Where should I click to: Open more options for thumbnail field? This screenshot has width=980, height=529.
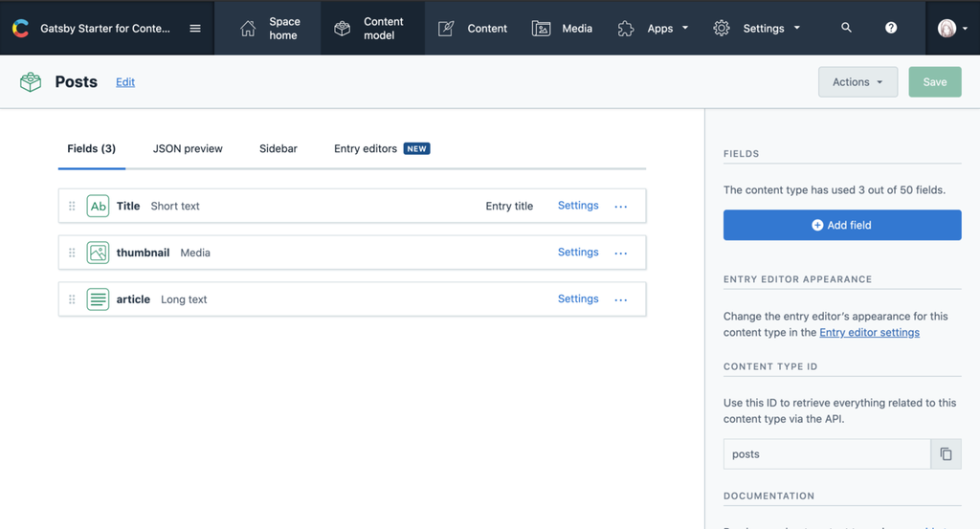click(x=621, y=253)
